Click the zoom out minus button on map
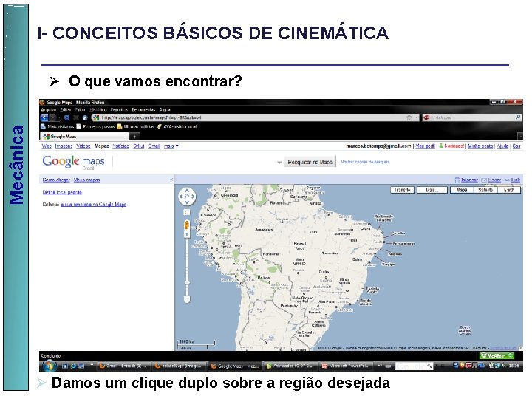The height and width of the screenshot is (399, 532). 187,299
